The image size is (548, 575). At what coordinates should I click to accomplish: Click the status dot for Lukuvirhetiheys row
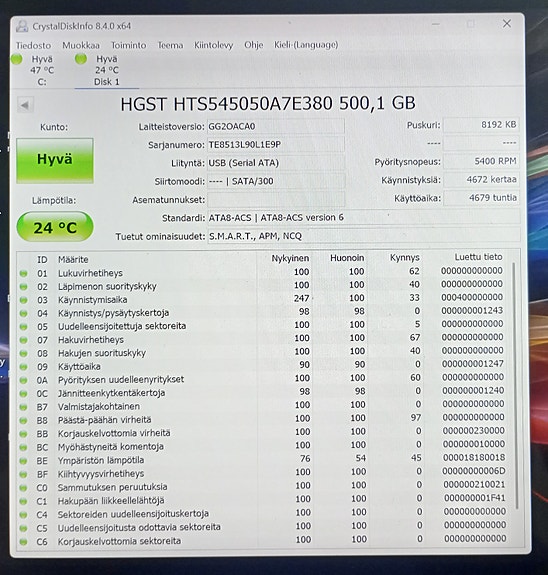[23, 273]
